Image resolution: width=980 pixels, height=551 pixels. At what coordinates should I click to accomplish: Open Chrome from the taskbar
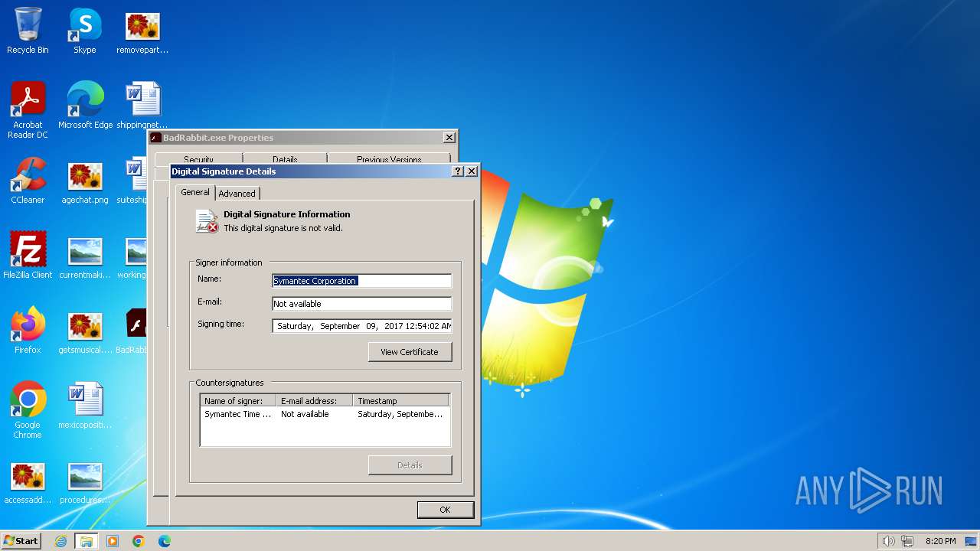click(x=139, y=541)
